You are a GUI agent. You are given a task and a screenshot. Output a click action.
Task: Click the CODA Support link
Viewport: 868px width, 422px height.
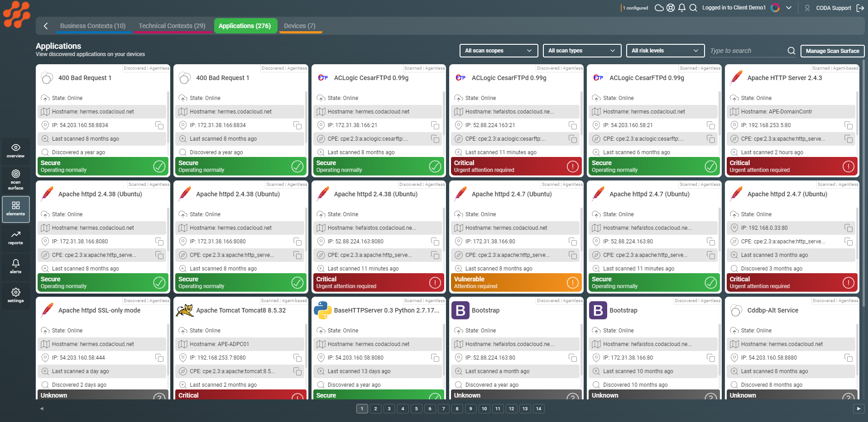(x=834, y=8)
